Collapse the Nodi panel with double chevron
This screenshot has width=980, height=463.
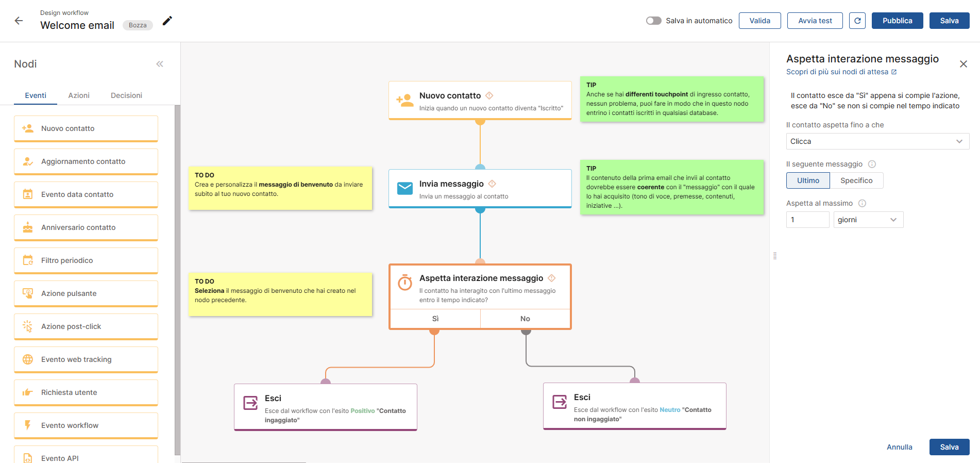tap(160, 64)
